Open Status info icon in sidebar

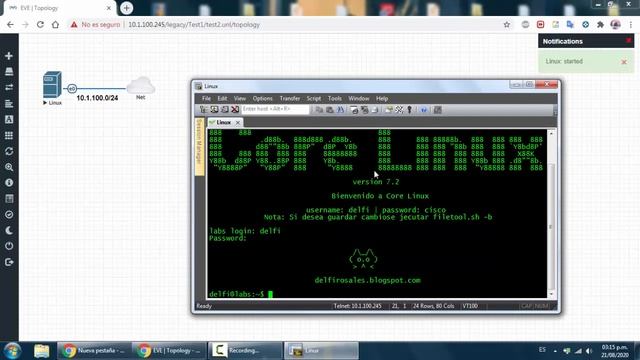coord(9,183)
